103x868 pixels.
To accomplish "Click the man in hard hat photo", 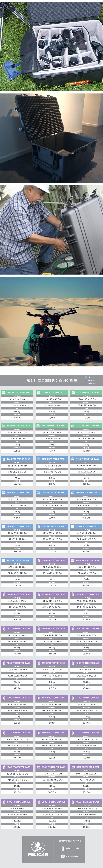I will click(x=51, y=230).
